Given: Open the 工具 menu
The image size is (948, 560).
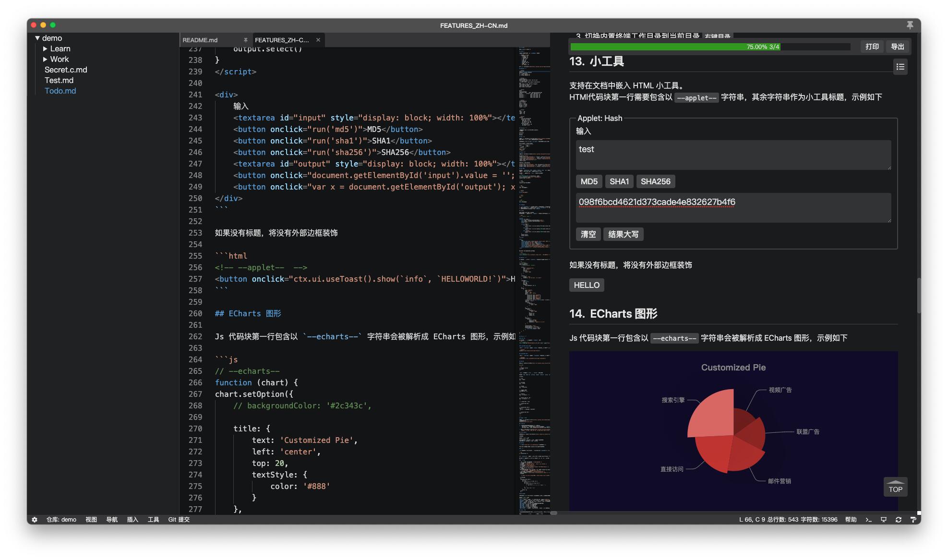Looking at the screenshot, I should pyautogui.click(x=153, y=520).
